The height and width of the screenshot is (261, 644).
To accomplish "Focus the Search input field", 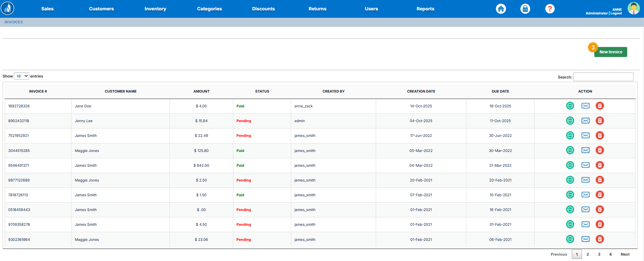I will (603, 77).
